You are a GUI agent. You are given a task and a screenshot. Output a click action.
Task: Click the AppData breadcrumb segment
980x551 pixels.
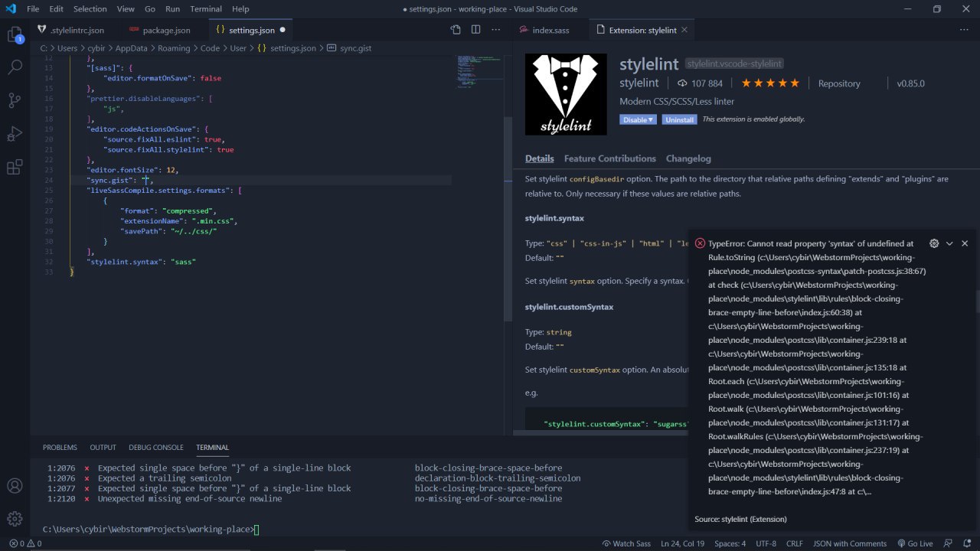132,47
